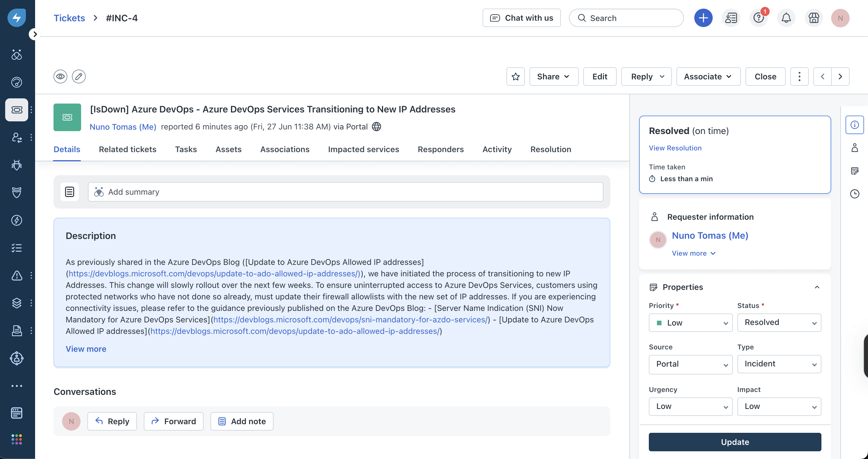Click the pencil edit circle icon
The image size is (868, 459).
[x=79, y=76]
